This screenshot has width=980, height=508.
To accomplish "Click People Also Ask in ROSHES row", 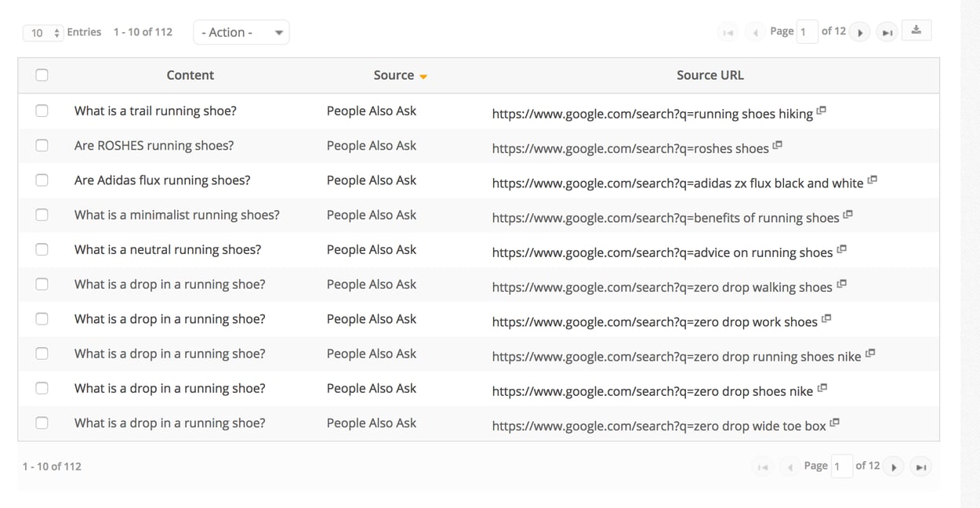I will coord(372,145).
